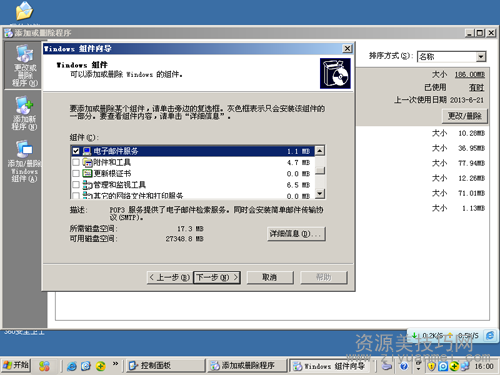The width and height of the screenshot is (500, 375).
Task: Expand quick launch overflow chevron
Action: (115, 364)
